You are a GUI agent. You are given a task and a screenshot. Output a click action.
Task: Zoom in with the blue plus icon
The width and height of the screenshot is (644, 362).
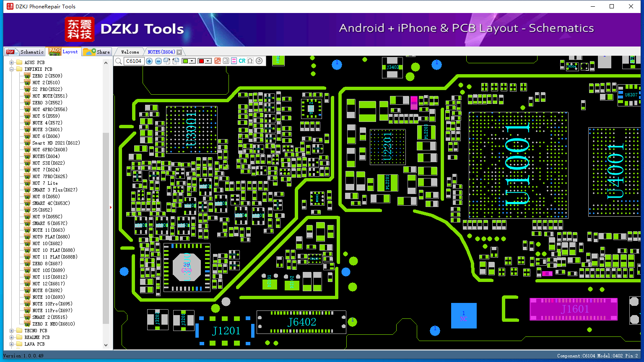click(149, 61)
